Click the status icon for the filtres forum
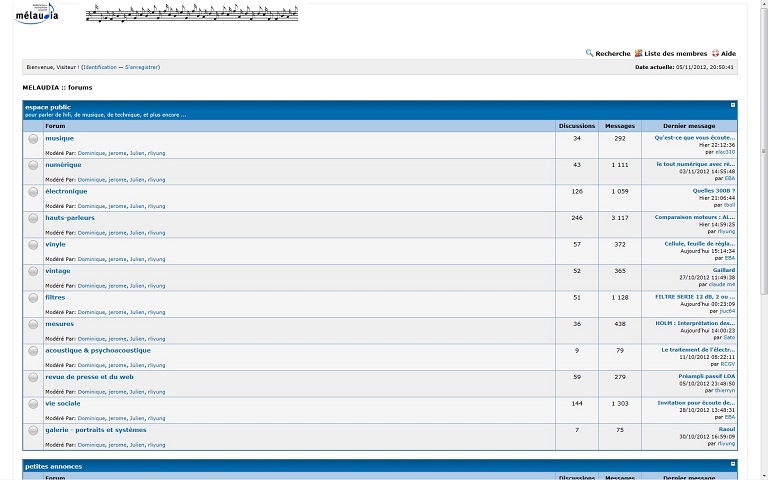The image size is (768, 480). [x=33, y=298]
